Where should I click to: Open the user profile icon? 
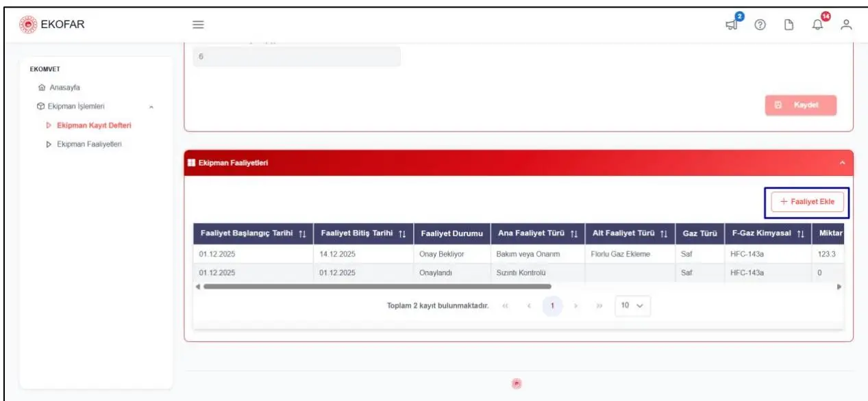coord(846,25)
